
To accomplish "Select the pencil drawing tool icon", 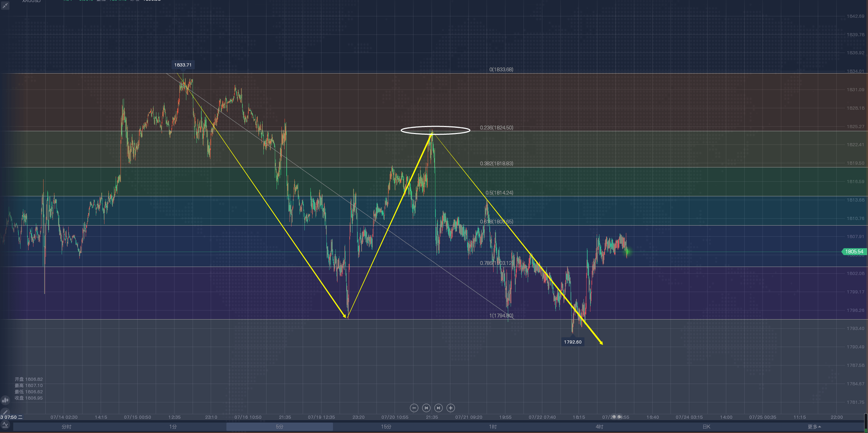I will point(5,412).
